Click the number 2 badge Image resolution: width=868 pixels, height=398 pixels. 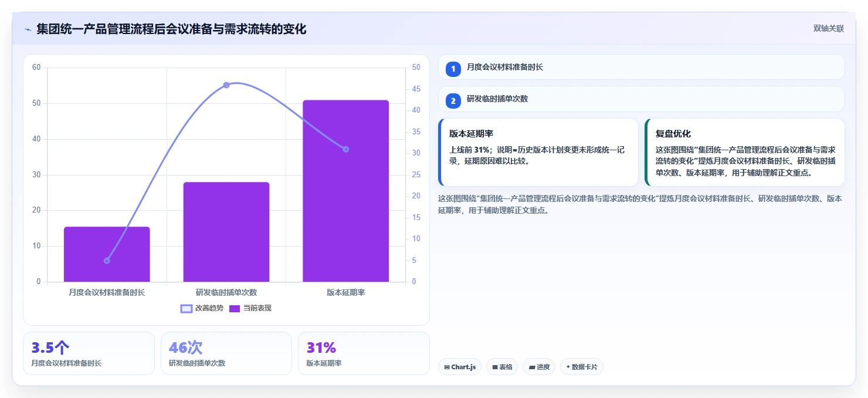click(453, 101)
